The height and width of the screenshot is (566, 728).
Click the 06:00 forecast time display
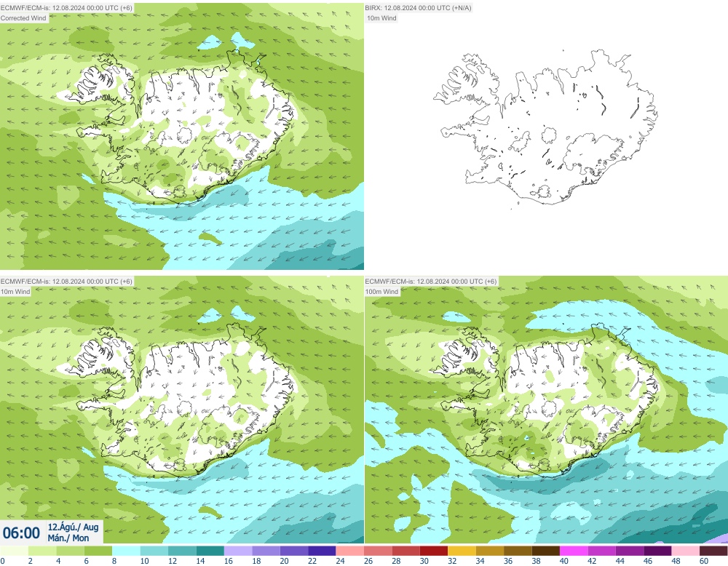pos(21,533)
